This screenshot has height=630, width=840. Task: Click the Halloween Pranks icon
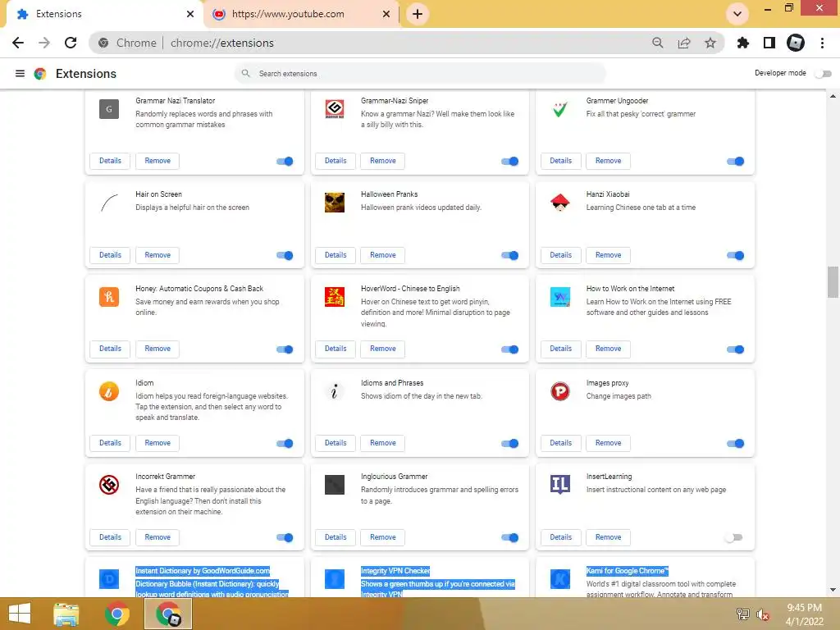tap(335, 203)
